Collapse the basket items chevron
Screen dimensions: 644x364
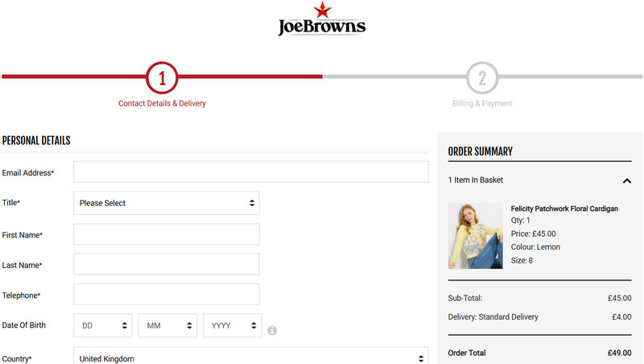(x=627, y=180)
